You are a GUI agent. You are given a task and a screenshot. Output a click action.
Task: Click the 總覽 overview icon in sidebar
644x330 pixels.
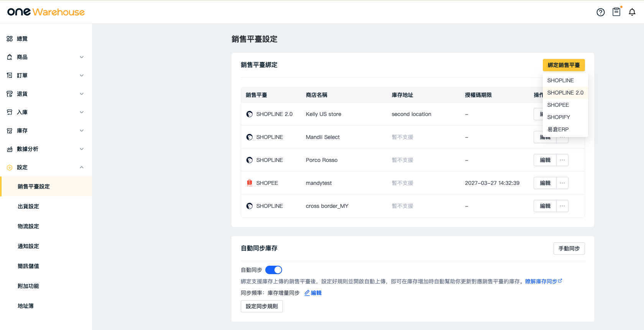tap(10, 39)
